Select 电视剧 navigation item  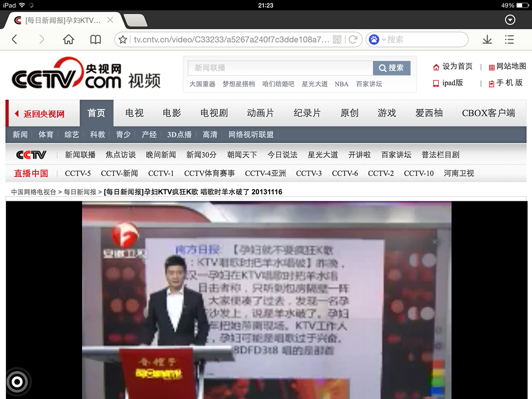214,113
